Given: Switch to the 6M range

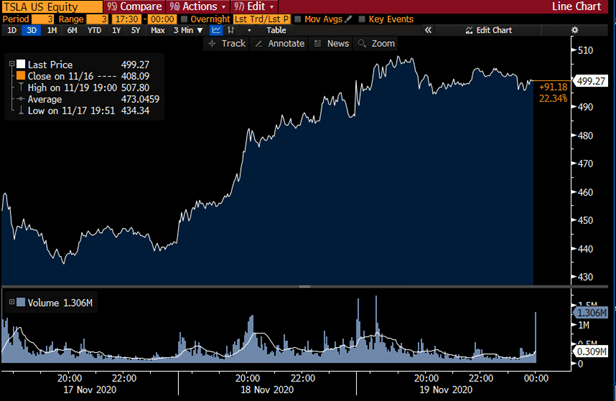Looking at the screenshot, I should pos(72,30).
